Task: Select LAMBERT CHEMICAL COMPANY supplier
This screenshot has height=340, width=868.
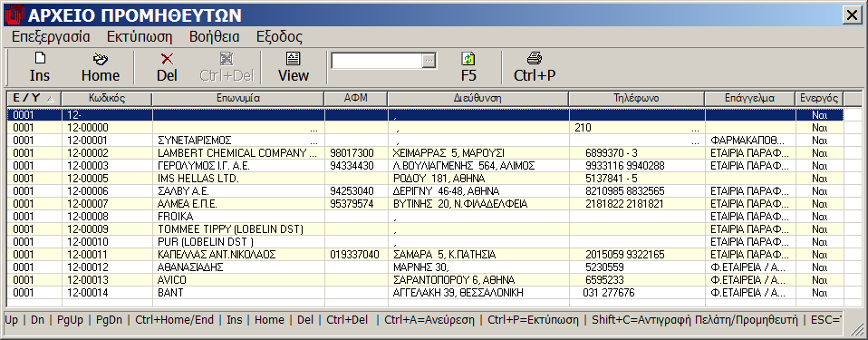Action: tap(425, 153)
